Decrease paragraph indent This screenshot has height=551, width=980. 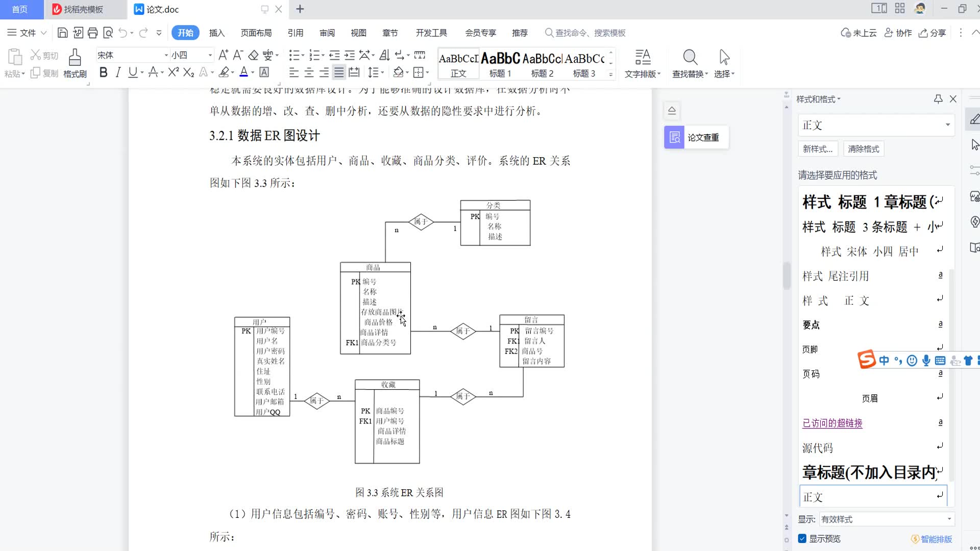coord(334,55)
